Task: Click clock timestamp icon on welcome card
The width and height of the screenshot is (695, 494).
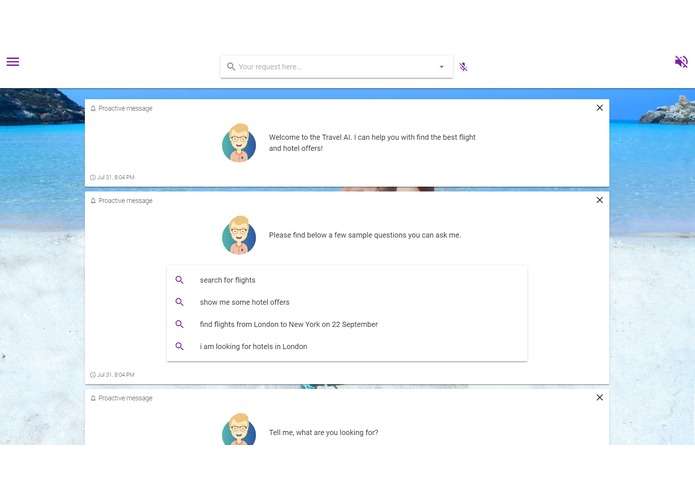Action: [x=93, y=177]
